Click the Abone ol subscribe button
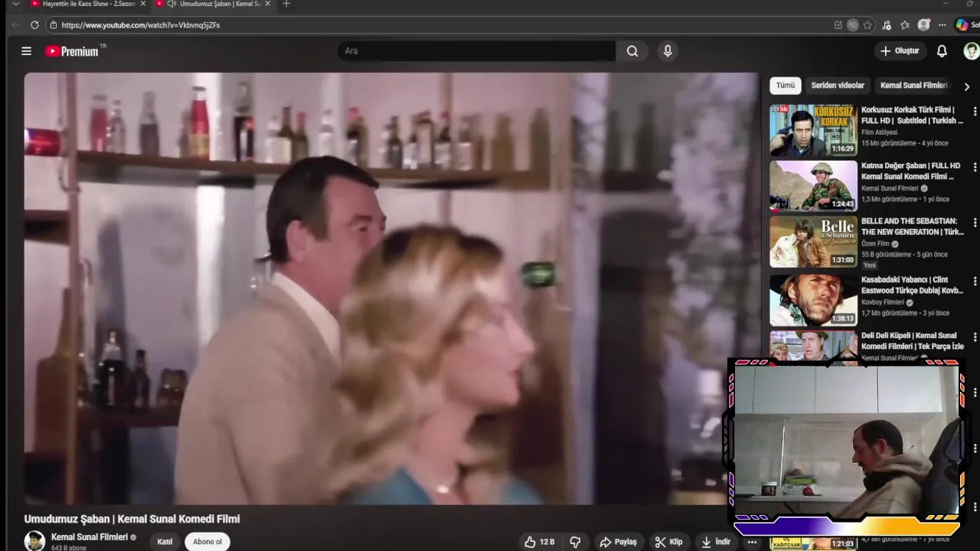Screen dimensions: 980x551 click(x=207, y=542)
